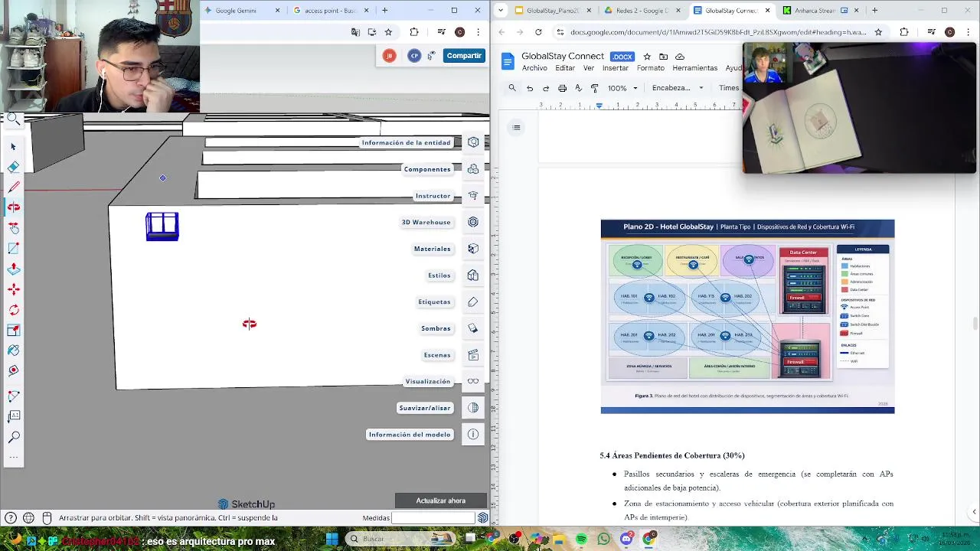The height and width of the screenshot is (551, 980).
Task: Click the Docs undo arrow
Action: pyautogui.click(x=529, y=88)
